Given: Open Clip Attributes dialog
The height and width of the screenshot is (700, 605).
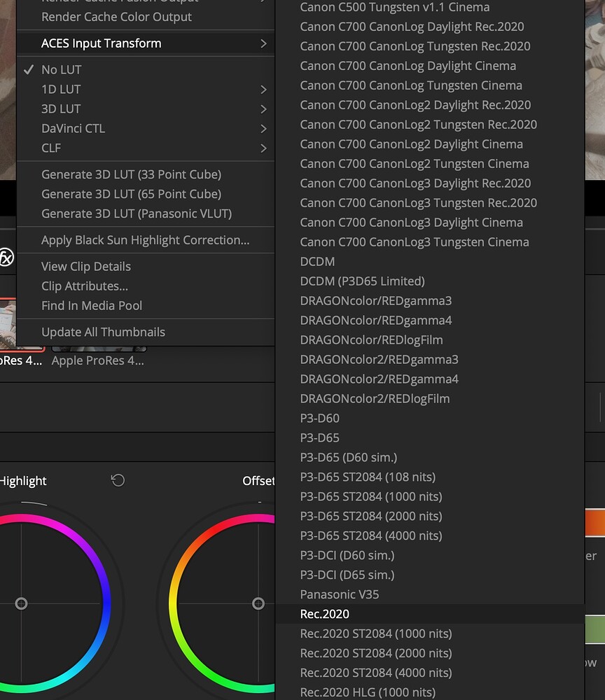Looking at the screenshot, I should coord(85,286).
